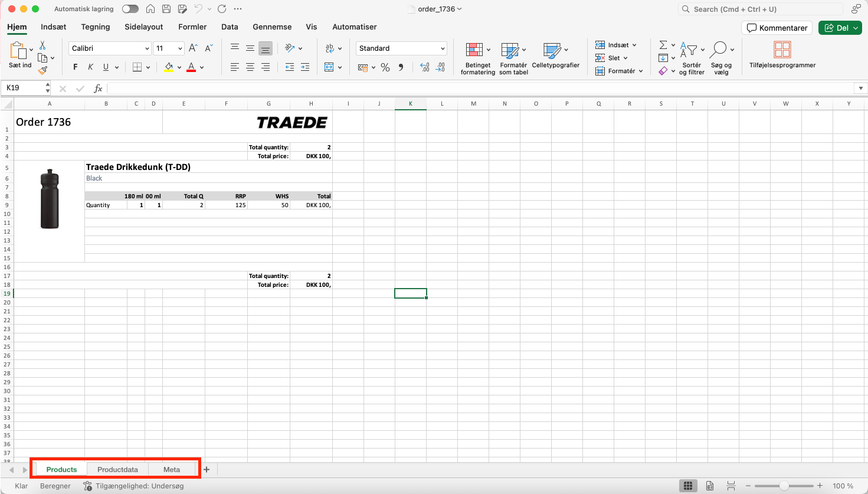Open the Kommentarer pane
868x494 pixels.
click(x=777, y=28)
